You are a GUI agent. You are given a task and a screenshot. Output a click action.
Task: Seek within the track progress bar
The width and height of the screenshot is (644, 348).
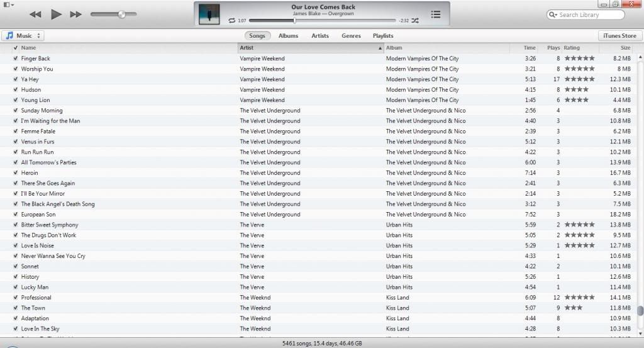pos(323,21)
